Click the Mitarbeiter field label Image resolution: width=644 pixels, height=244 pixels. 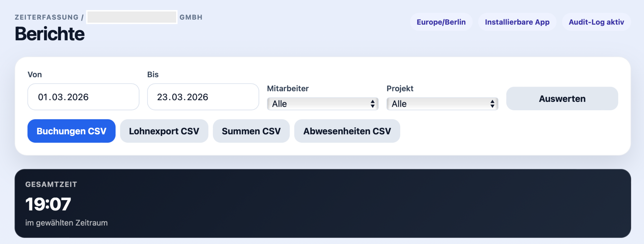[288, 88]
